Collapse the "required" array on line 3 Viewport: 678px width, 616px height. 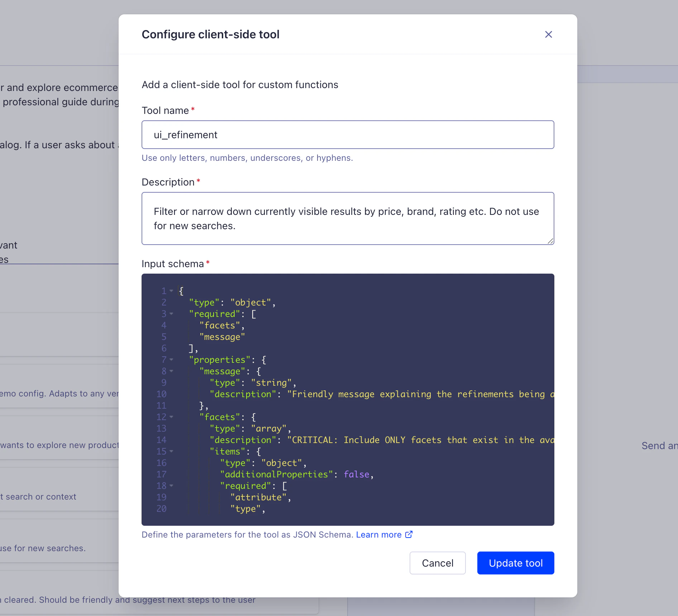[171, 314]
